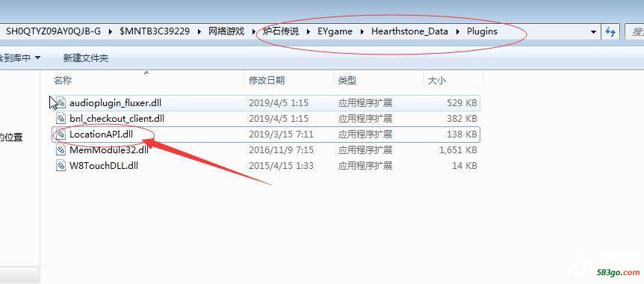Screen dimensions: 644x284
Task: Expand arrow after 网络游戏 breadcrumb
Action: pos(254,31)
